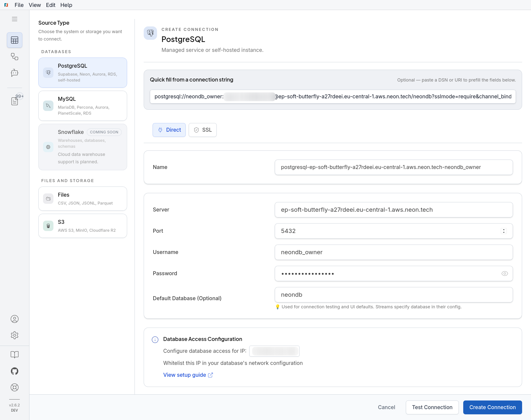
Task: Click the Cancel button
Action: (386, 407)
